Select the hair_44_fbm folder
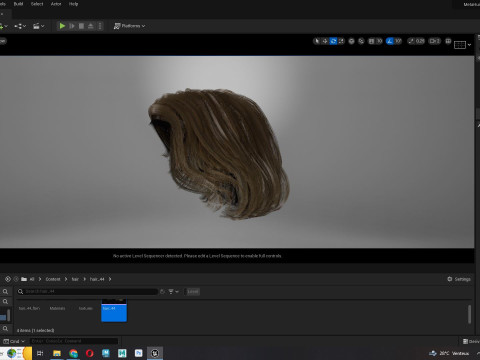 [x=29, y=308]
